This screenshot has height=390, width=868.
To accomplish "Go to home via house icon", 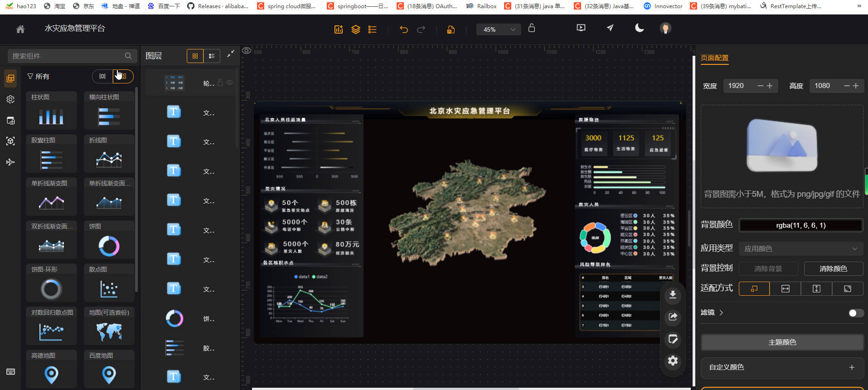I will point(20,29).
